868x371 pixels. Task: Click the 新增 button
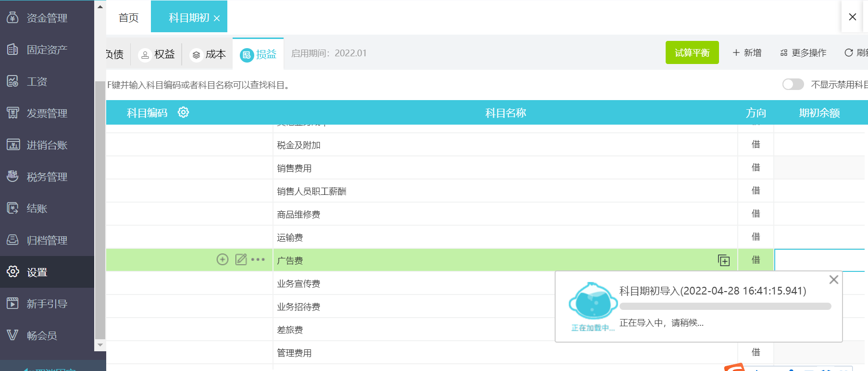point(747,53)
